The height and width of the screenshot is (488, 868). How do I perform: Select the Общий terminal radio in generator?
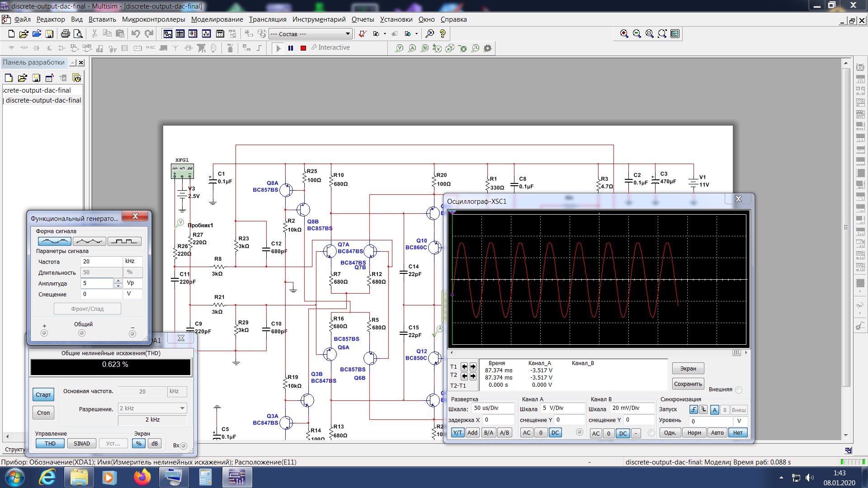coord(82,333)
